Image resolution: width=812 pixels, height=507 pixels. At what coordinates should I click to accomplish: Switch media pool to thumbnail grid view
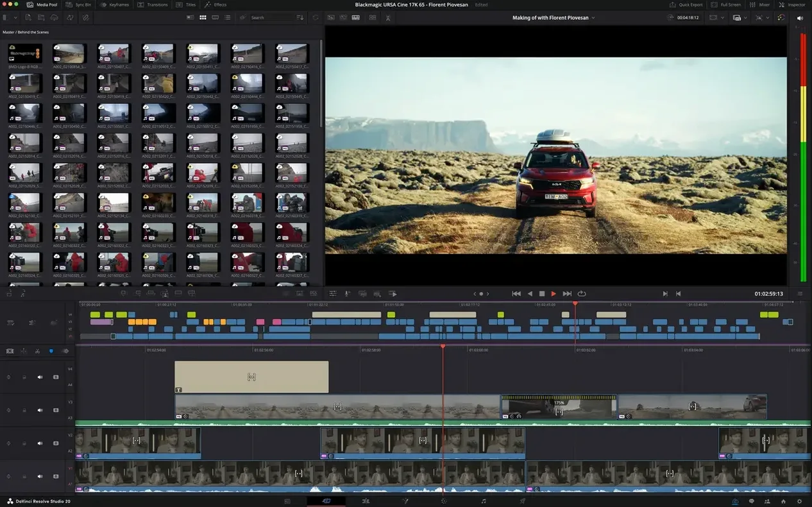[203, 17]
